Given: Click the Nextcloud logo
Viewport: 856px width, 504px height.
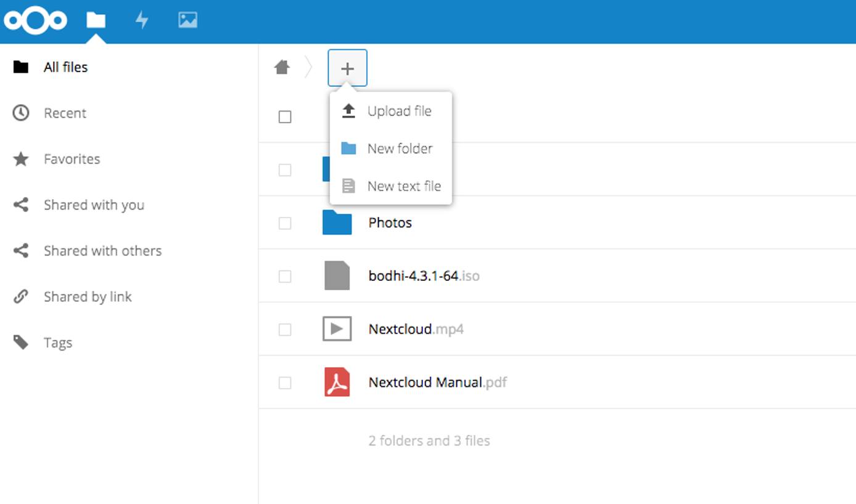Looking at the screenshot, I should pyautogui.click(x=35, y=20).
